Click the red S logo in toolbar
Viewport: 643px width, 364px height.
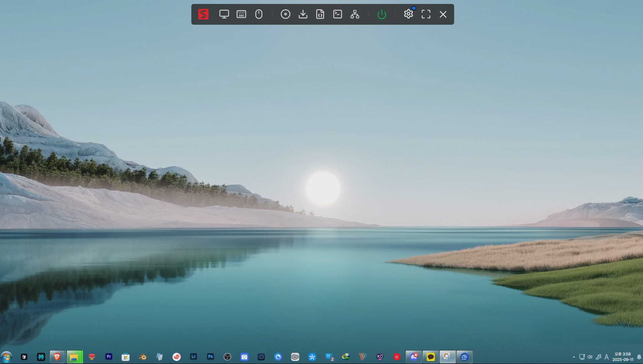tap(203, 14)
